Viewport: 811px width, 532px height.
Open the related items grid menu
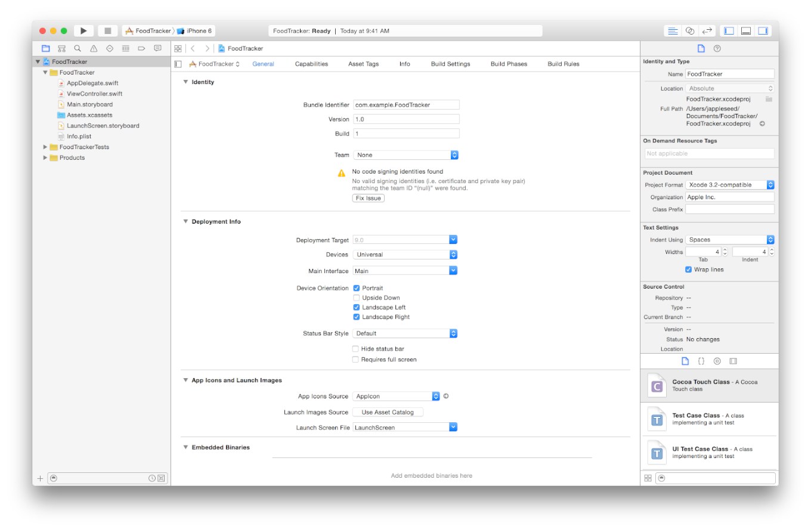[x=178, y=48]
